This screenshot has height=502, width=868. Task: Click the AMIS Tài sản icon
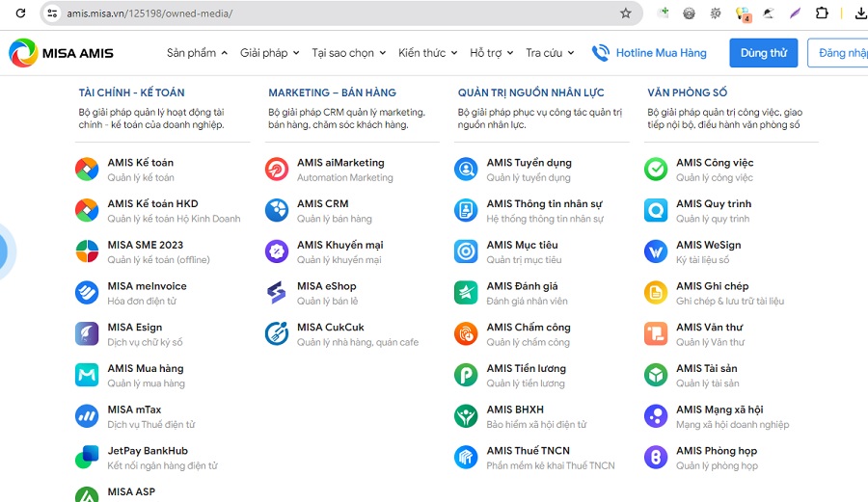(x=656, y=375)
